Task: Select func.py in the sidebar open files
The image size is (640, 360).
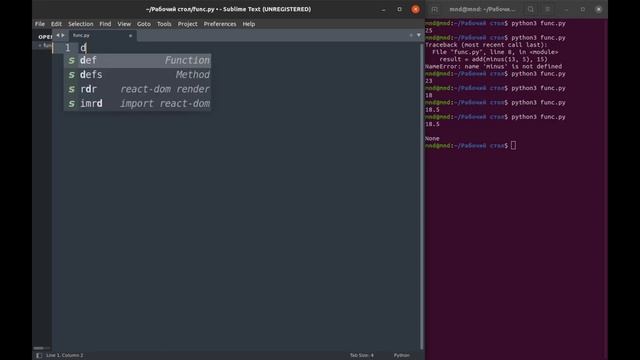Action: (x=47, y=46)
